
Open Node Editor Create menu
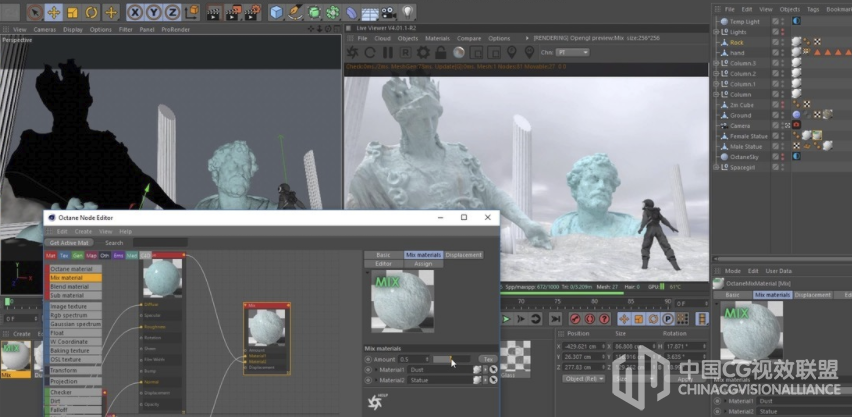pyautogui.click(x=83, y=231)
